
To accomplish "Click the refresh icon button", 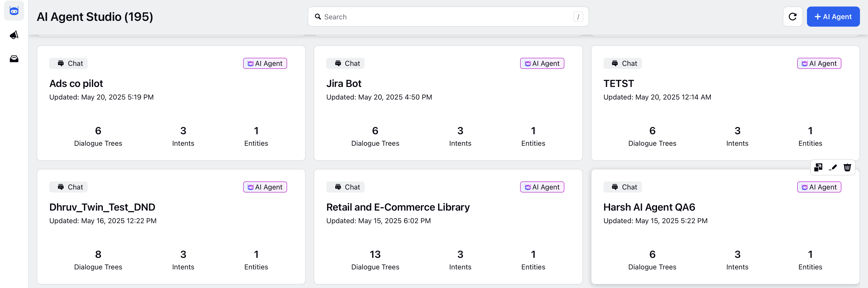I will click(x=792, y=17).
